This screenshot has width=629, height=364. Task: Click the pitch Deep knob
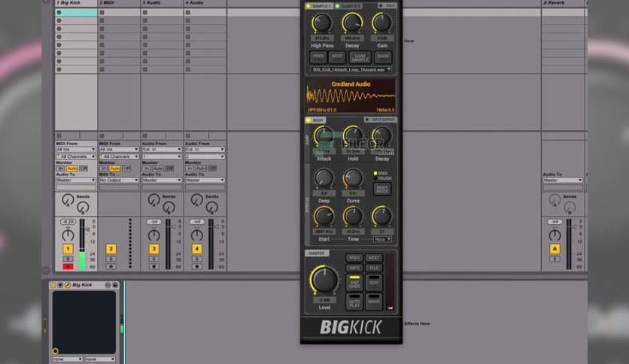click(x=324, y=177)
